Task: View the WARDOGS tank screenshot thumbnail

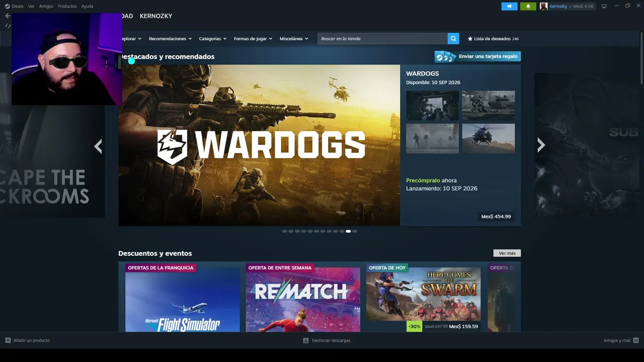Action: (x=489, y=106)
